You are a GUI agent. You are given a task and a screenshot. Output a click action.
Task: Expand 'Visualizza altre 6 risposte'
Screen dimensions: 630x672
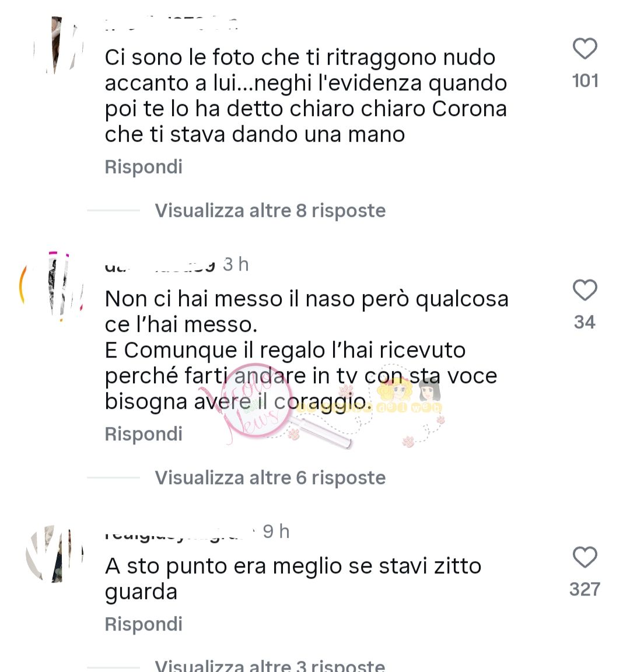[270, 477]
